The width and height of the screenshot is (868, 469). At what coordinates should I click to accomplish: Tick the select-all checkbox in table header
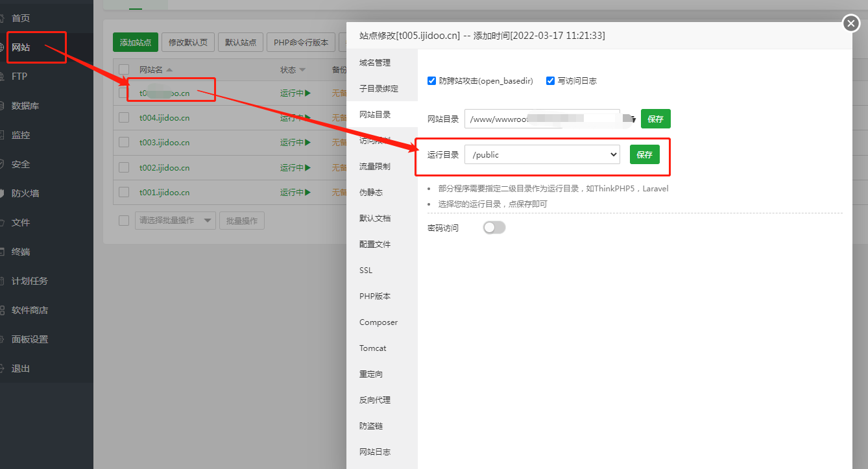[x=124, y=69]
